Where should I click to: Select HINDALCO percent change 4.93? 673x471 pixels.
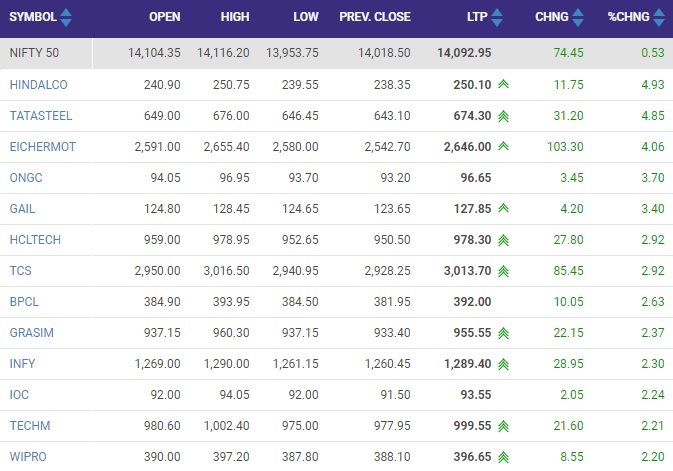coord(653,85)
